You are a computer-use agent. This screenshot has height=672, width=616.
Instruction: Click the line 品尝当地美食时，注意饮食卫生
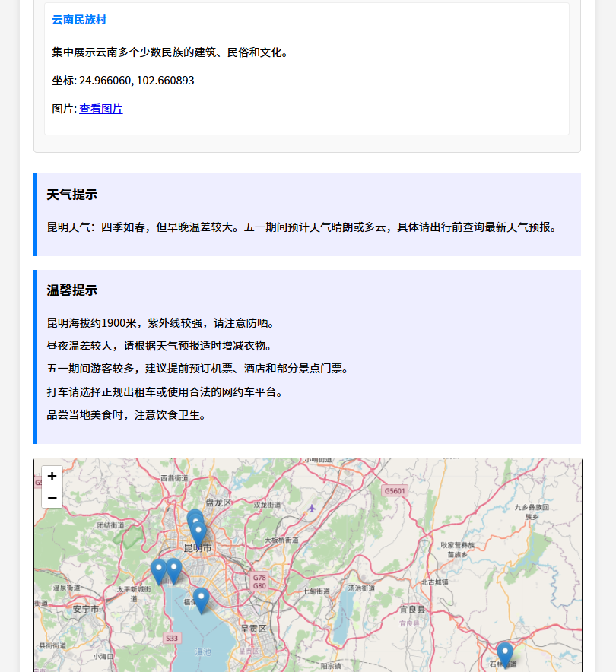point(126,415)
